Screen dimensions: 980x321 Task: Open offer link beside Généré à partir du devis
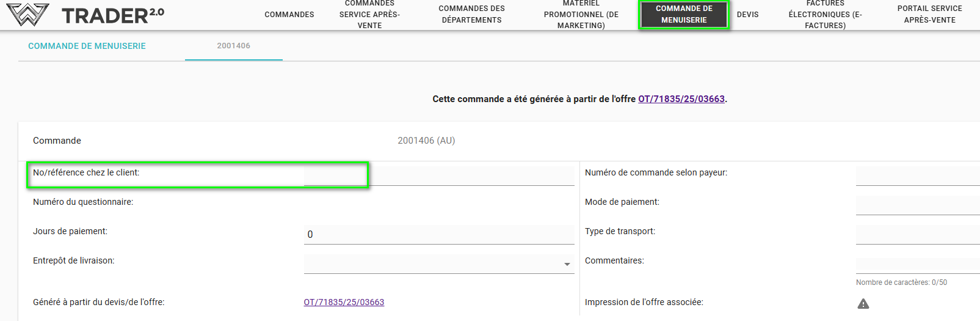point(344,302)
